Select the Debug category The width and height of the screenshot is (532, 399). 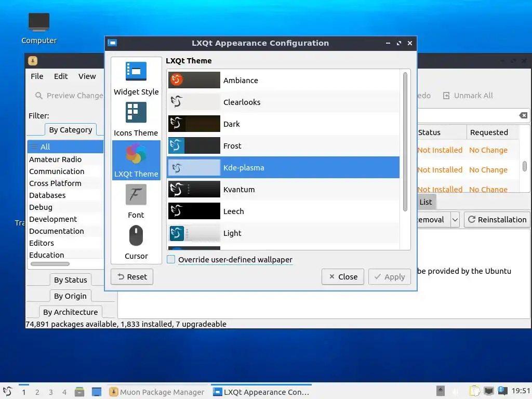65,207
